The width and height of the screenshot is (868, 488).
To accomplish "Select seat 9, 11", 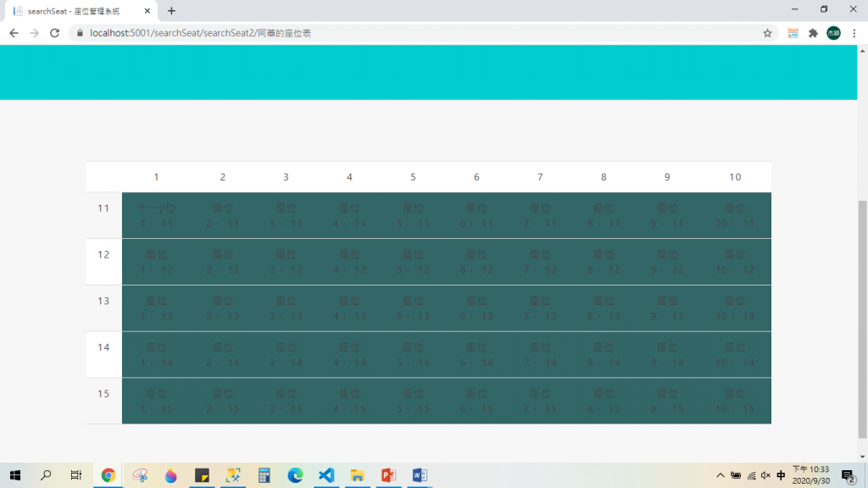I will tap(667, 216).
